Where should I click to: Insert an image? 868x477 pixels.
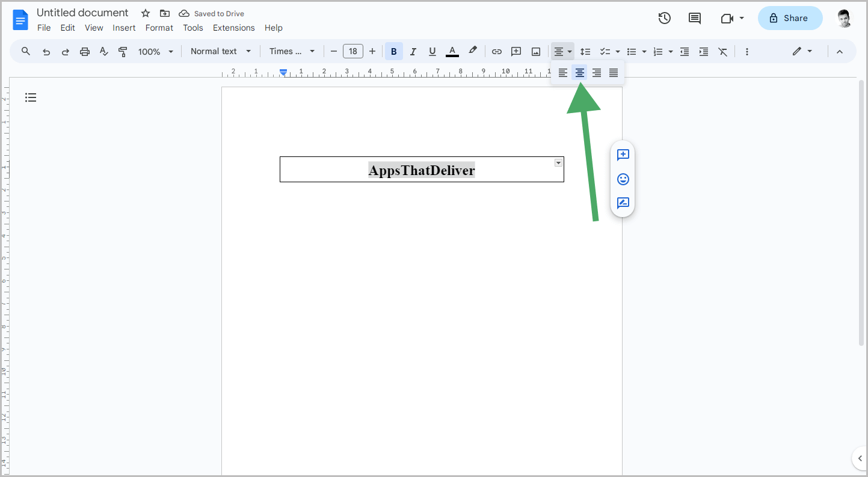point(535,51)
